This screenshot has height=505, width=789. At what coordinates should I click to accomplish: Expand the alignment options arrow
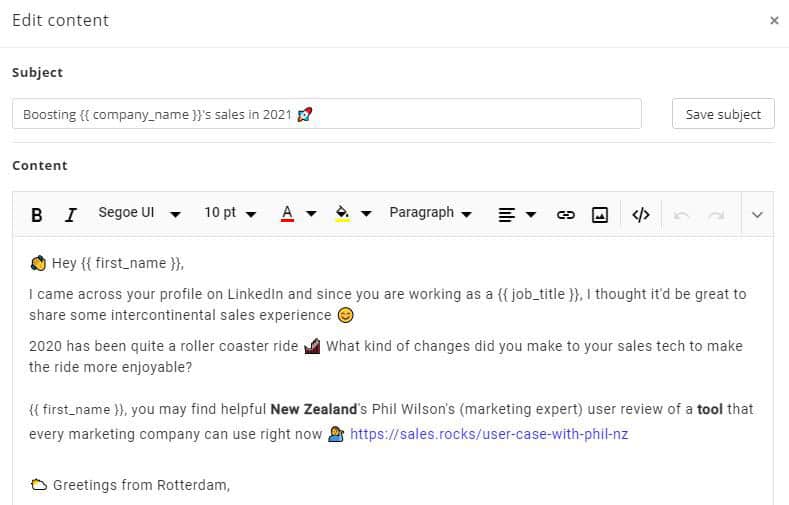coord(531,214)
